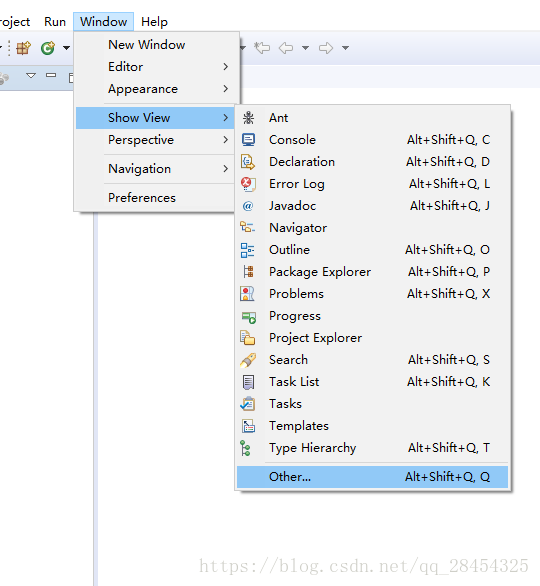Screen dimensions: 540x586
Task: Open Preferences from Window menu
Action: click(155, 198)
